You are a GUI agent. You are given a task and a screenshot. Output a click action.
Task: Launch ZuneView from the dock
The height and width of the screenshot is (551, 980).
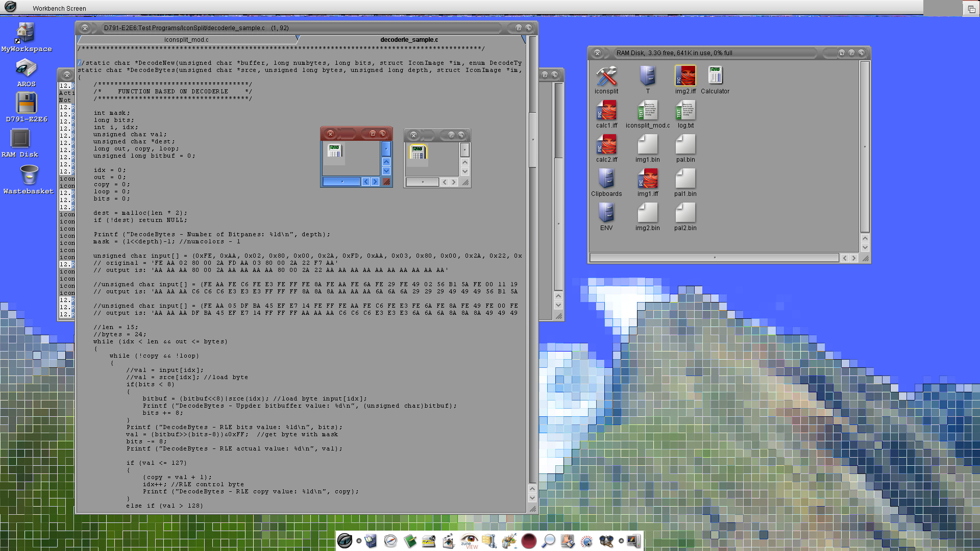point(469,541)
